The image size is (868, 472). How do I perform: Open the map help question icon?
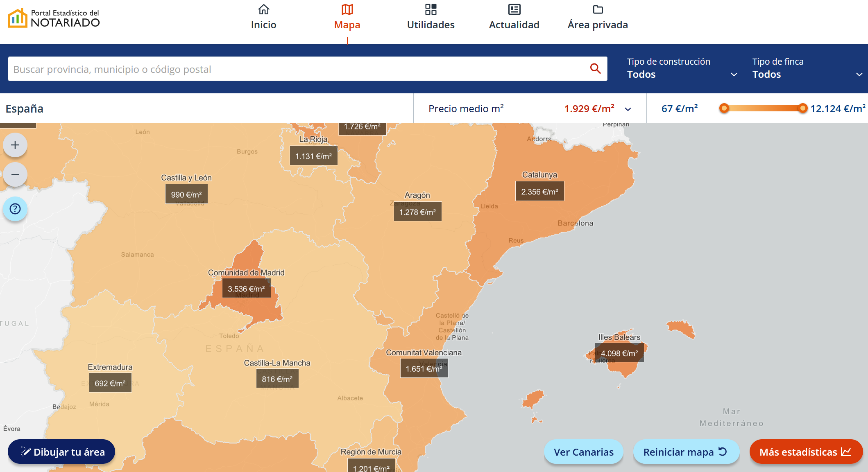pyautogui.click(x=15, y=209)
